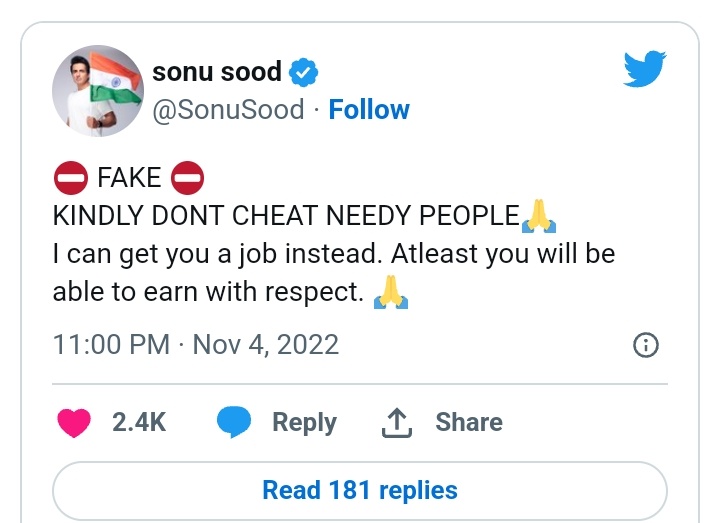Click the blue verified badge
This screenshot has width=720, height=523.
[x=304, y=73]
